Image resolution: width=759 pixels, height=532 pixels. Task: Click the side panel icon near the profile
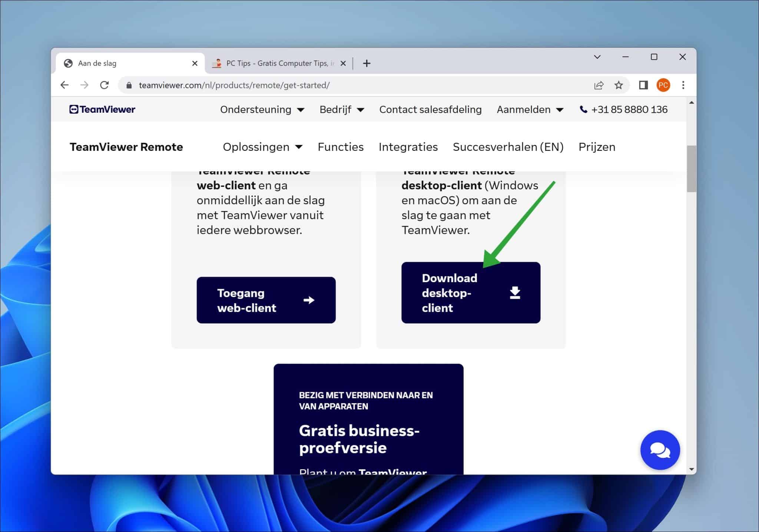(644, 85)
